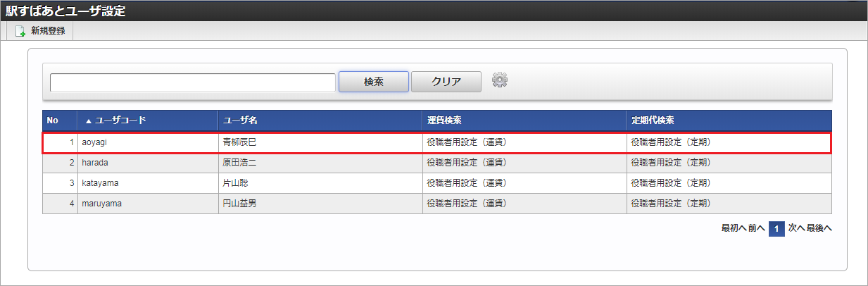This screenshot has height=286, width=868.
Task: Click 役職者用設定（定期） in maruyama row
Action: (671, 204)
